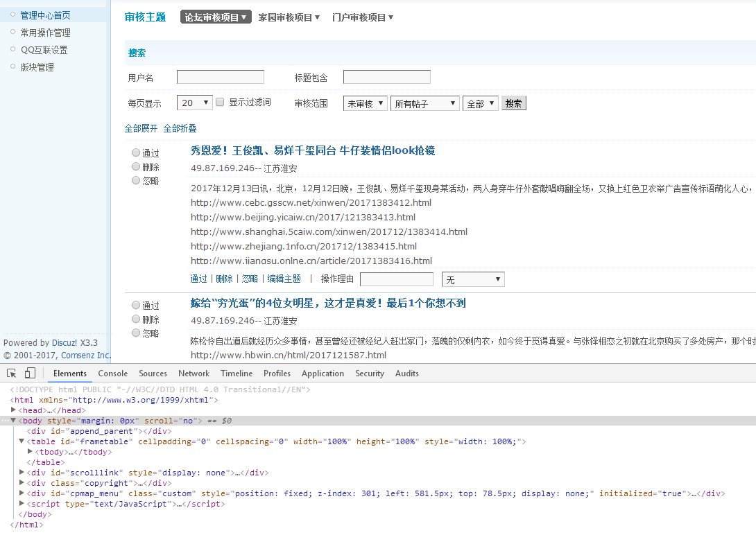Click the 编辑主题 link
The image size is (756, 544).
(284, 279)
